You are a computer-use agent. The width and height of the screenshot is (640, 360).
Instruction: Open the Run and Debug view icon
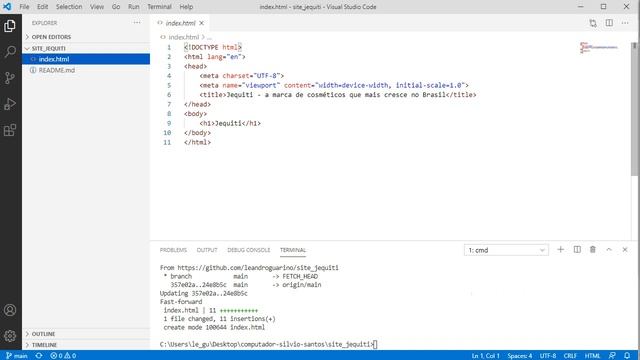tap(10, 104)
